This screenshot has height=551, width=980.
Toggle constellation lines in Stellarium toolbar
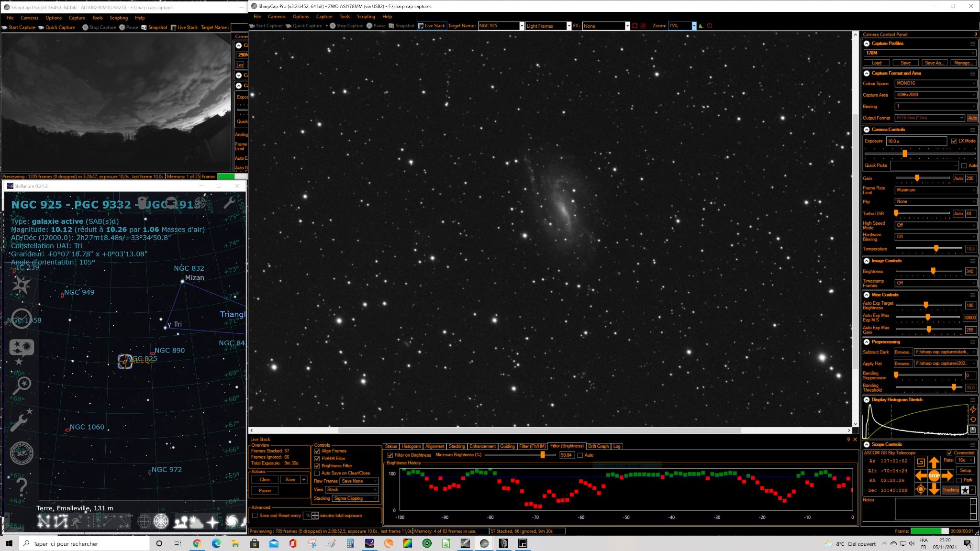tap(44, 521)
